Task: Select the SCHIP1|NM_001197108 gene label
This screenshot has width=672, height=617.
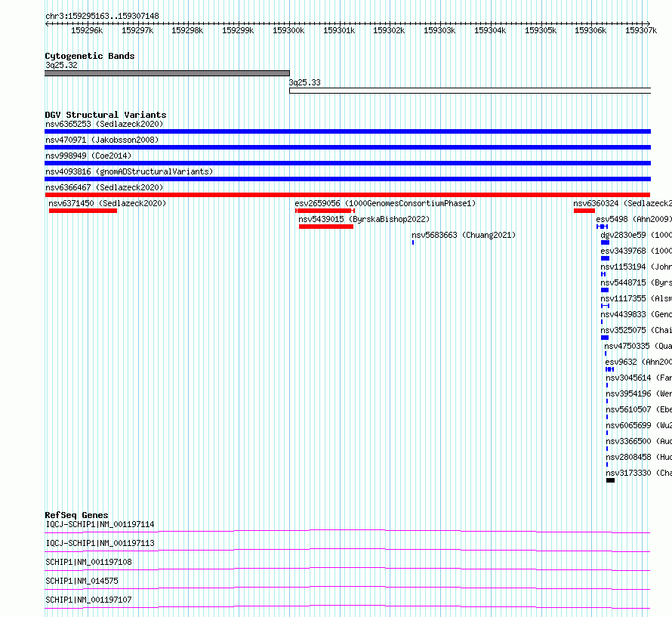Action: (x=88, y=562)
